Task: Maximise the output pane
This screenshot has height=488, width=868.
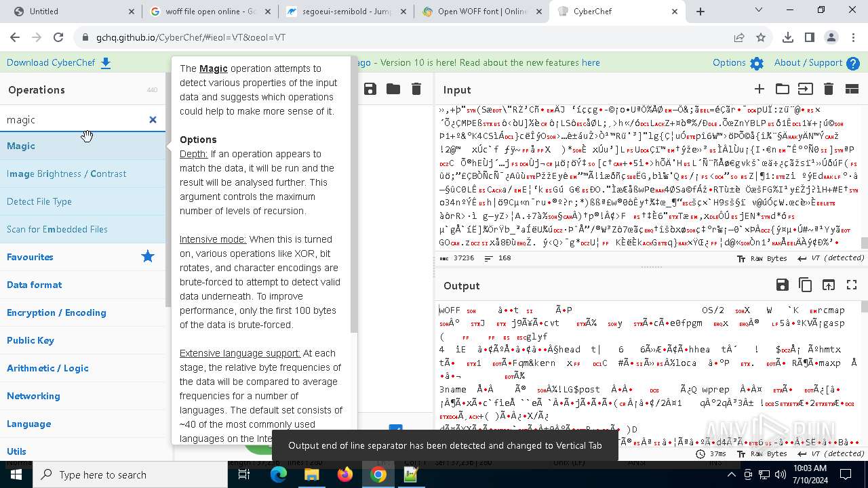Action: pos(852,285)
